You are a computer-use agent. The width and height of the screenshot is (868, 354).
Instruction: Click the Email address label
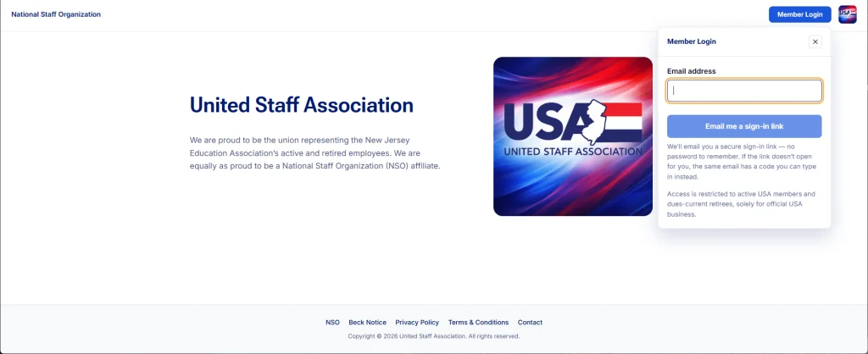pyautogui.click(x=692, y=71)
